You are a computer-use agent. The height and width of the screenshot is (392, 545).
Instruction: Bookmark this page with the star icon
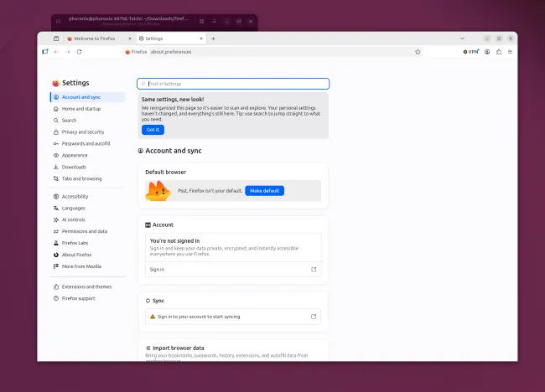point(418,52)
